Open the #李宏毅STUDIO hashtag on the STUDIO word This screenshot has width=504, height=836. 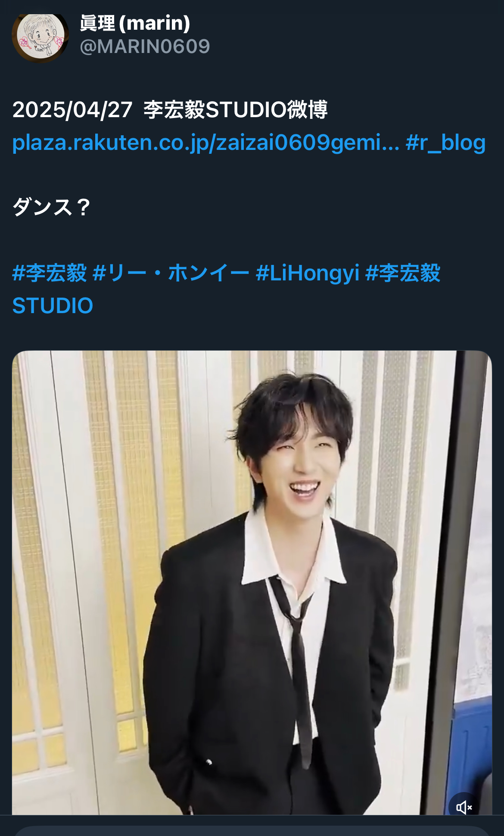(53, 306)
